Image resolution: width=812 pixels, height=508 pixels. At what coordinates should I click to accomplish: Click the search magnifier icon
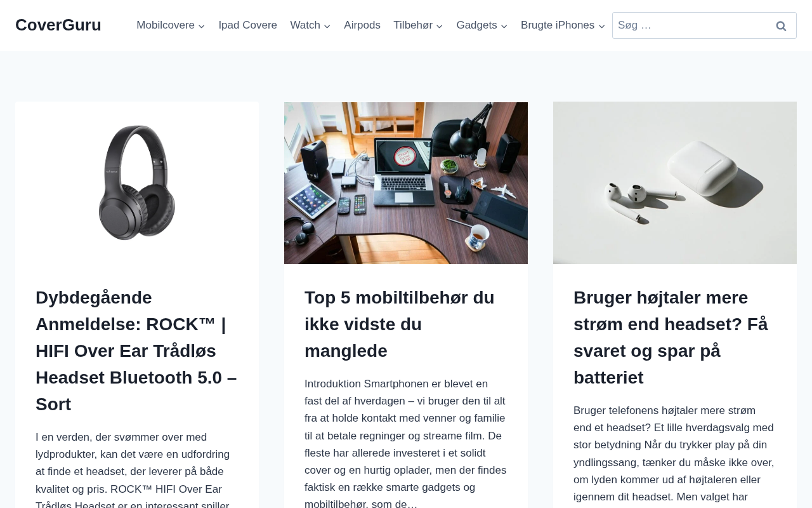[x=781, y=25]
